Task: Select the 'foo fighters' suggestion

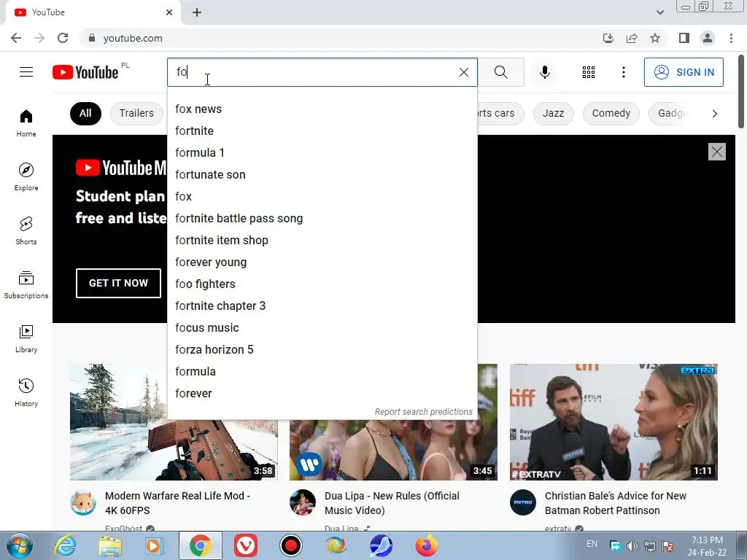Action: 322,284
